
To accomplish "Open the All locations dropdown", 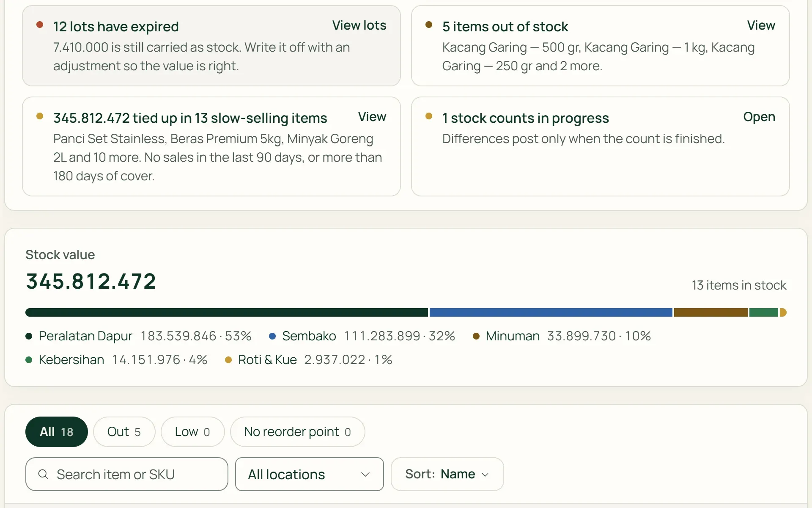I will pos(310,474).
